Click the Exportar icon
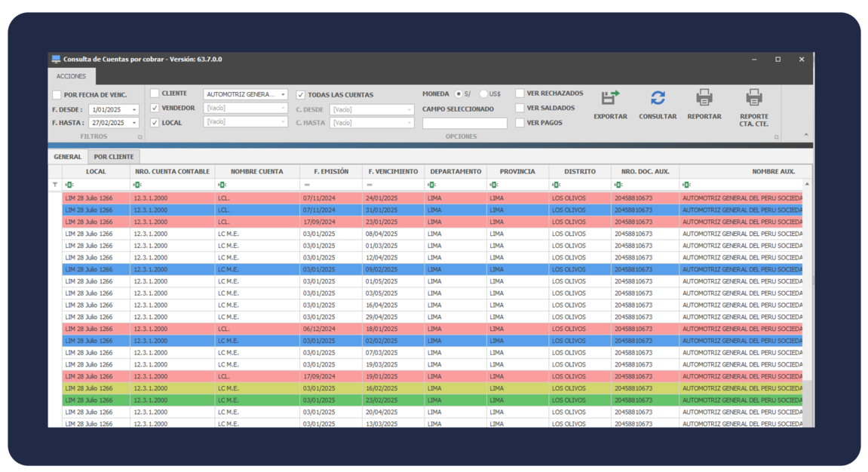The width and height of the screenshot is (868, 472). [610, 98]
